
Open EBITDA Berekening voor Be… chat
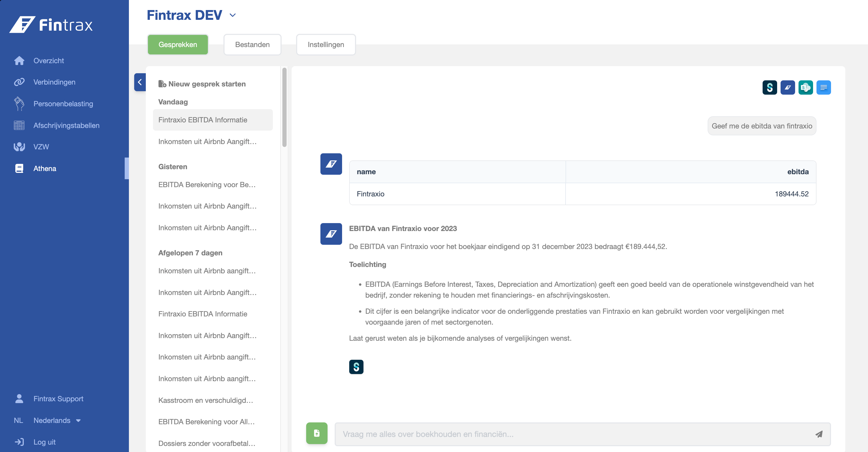point(213,185)
